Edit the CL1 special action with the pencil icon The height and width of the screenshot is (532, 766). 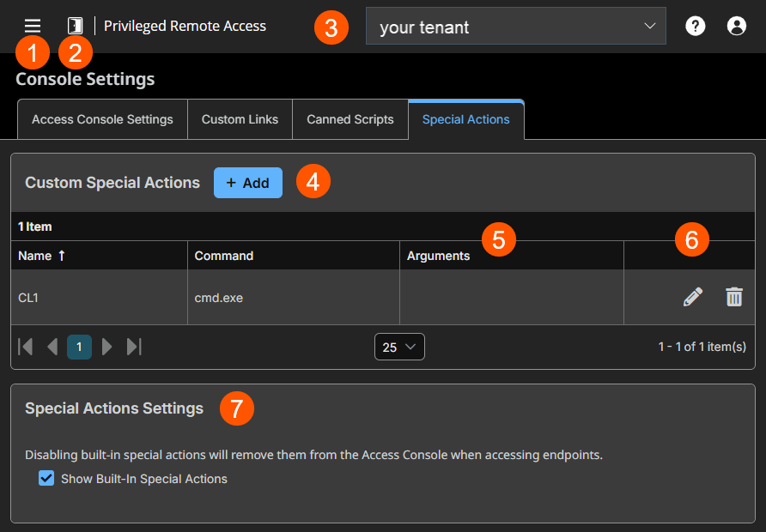click(691, 296)
